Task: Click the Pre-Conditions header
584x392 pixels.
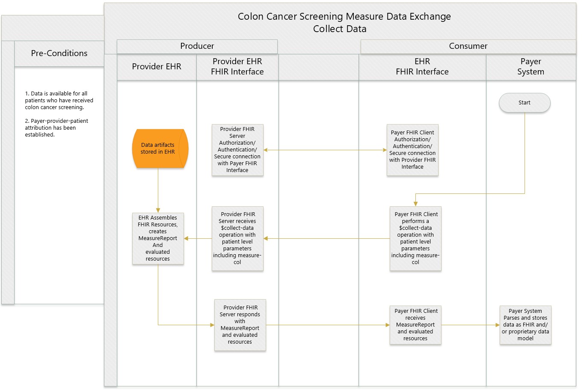Action: 59,53
